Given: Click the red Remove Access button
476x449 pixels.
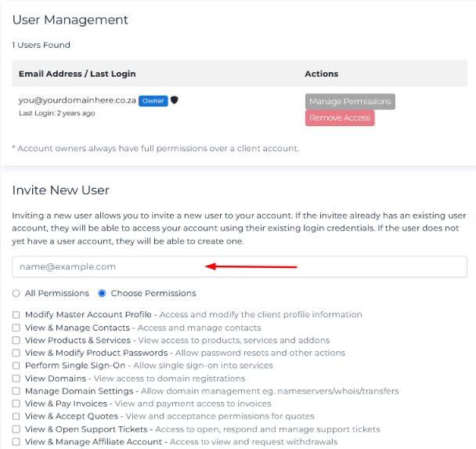Looking at the screenshot, I should 340,118.
